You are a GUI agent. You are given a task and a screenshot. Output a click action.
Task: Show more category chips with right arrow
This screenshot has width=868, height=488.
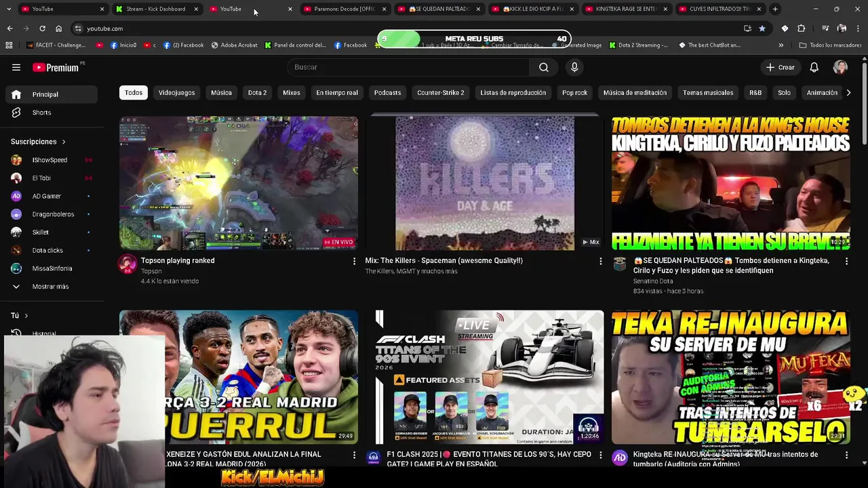(x=848, y=93)
